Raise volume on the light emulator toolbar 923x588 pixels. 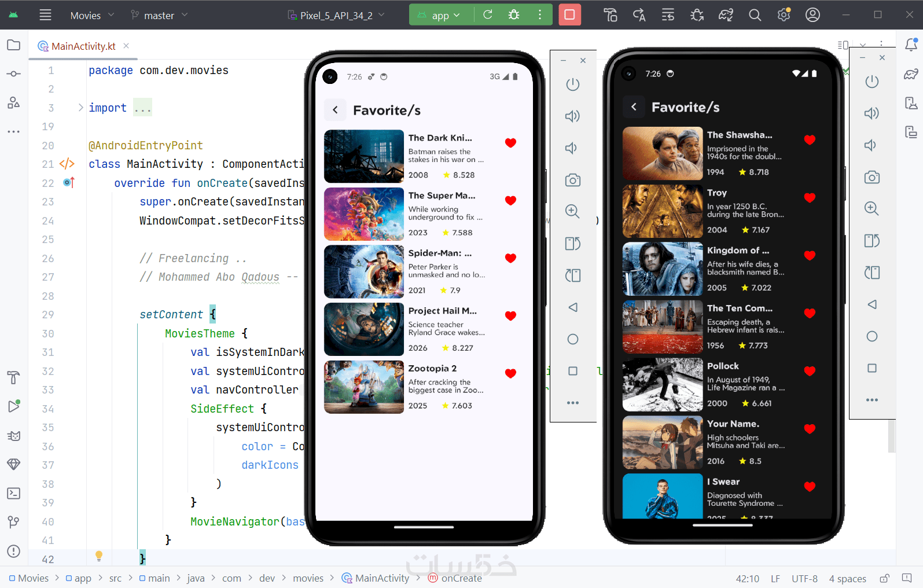pyautogui.click(x=573, y=116)
